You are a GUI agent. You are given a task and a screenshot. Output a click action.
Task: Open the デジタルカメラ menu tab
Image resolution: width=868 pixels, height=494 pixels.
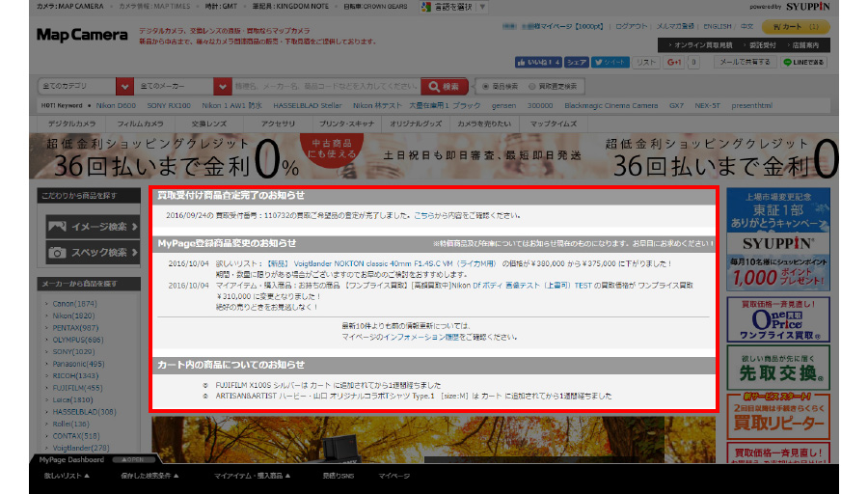pyautogui.click(x=71, y=123)
